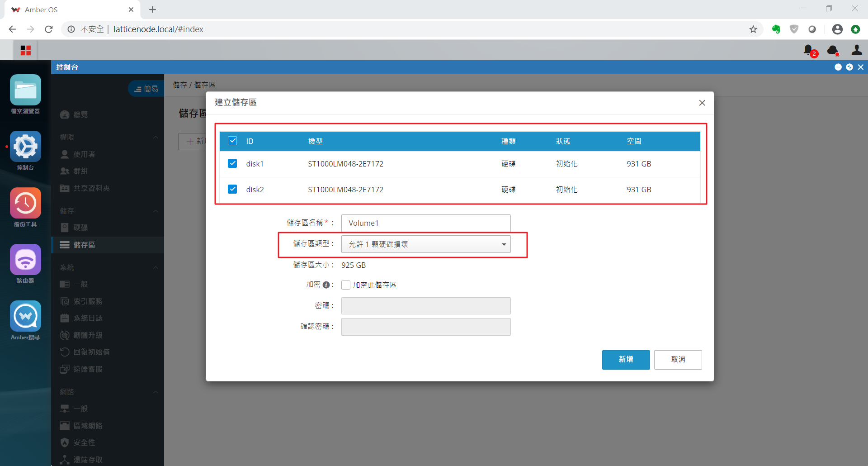The image size is (868, 466).
Task: Click the Evernote extension icon
Action: 776,29
